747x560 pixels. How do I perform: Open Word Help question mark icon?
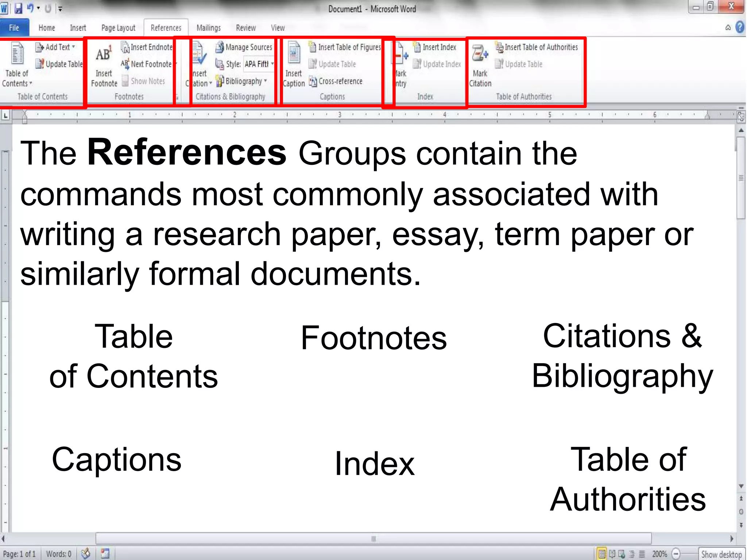(740, 27)
